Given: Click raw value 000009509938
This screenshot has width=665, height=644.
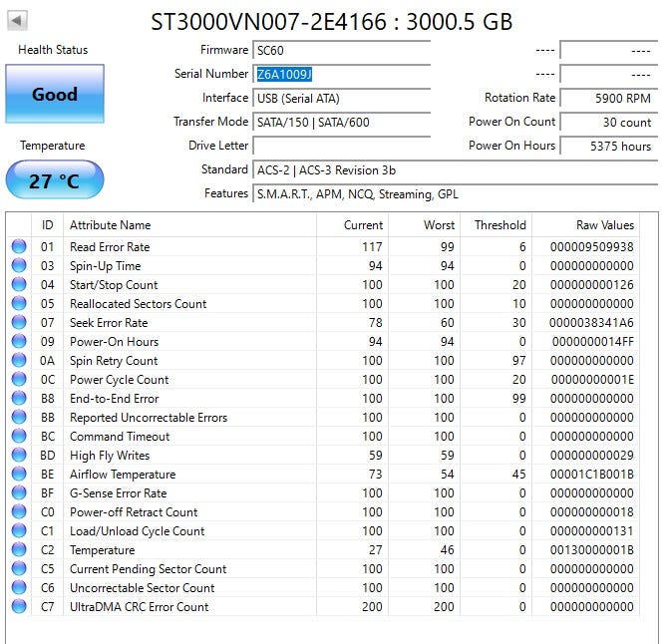Looking at the screenshot, I should [591, 247].
